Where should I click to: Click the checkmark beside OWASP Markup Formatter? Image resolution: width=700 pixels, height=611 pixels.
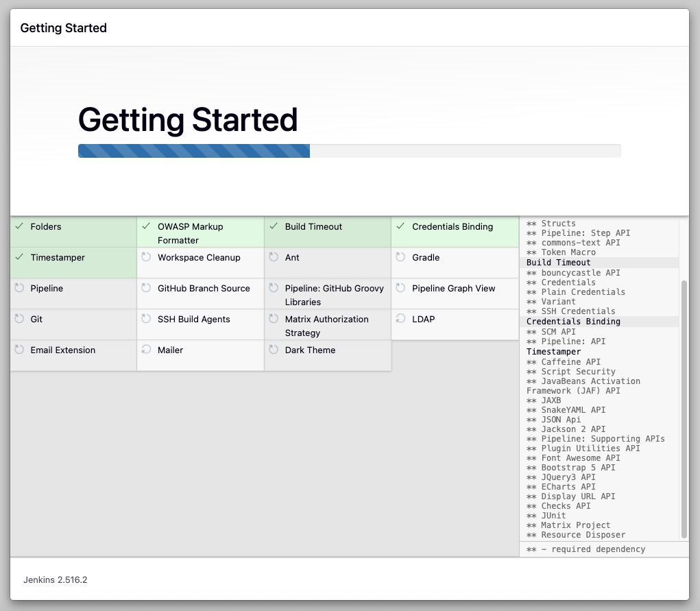point(146,226)
